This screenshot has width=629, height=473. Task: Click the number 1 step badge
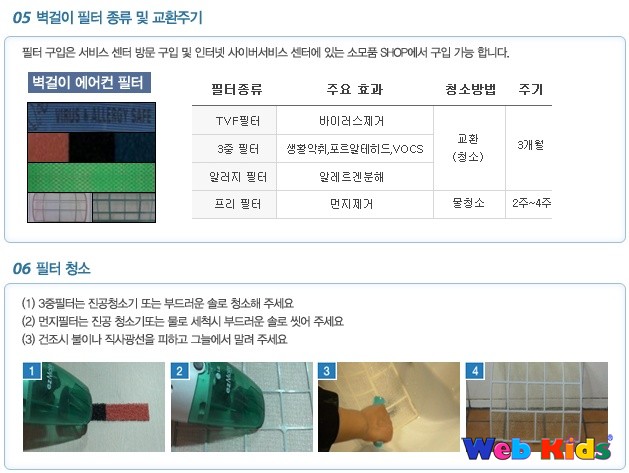(x=32, y=371)
